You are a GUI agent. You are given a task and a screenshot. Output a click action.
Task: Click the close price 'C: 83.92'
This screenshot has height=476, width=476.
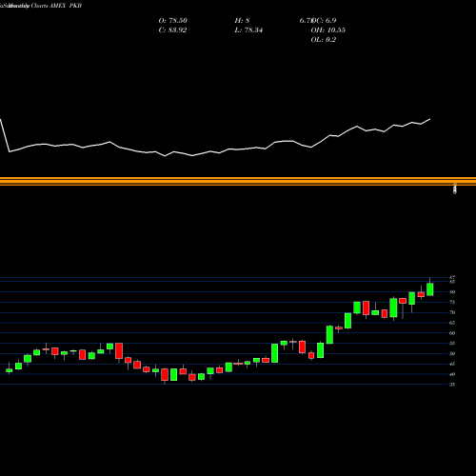pyautogui.click(x=172, y=30)
